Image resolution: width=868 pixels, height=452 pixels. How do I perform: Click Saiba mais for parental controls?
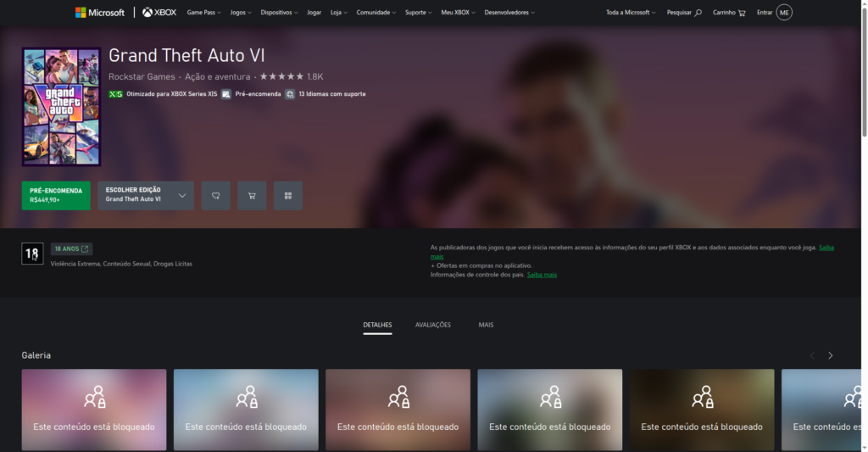click(x=542, y=275)
